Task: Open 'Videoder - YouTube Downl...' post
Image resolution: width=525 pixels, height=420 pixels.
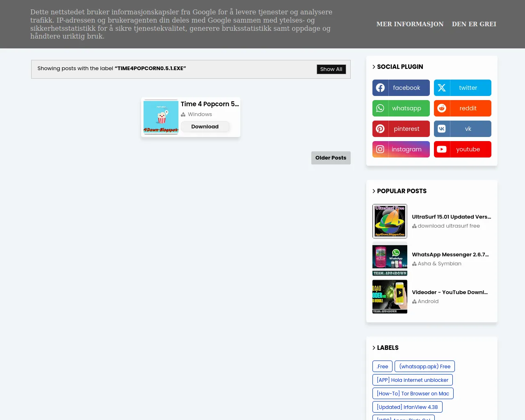Action: 450,292
